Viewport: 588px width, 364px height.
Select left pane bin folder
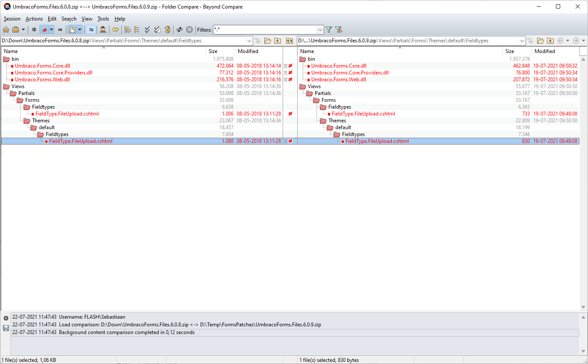(x=15, y=59)
